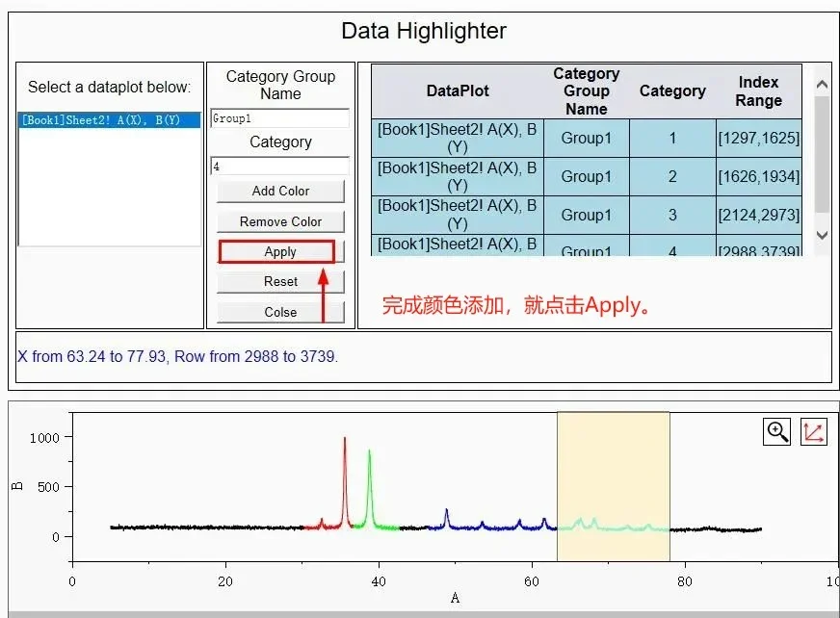840x618 pixels.
Task: Click the green peak near 39 on the plot
Action: 369,488
